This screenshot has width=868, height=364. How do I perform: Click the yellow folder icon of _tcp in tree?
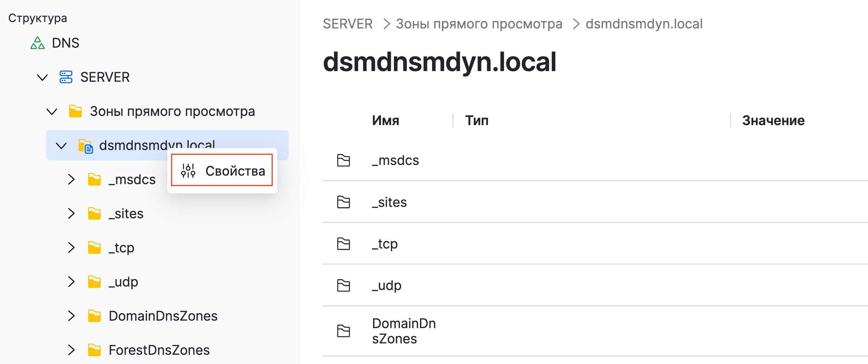click(95, 248)
